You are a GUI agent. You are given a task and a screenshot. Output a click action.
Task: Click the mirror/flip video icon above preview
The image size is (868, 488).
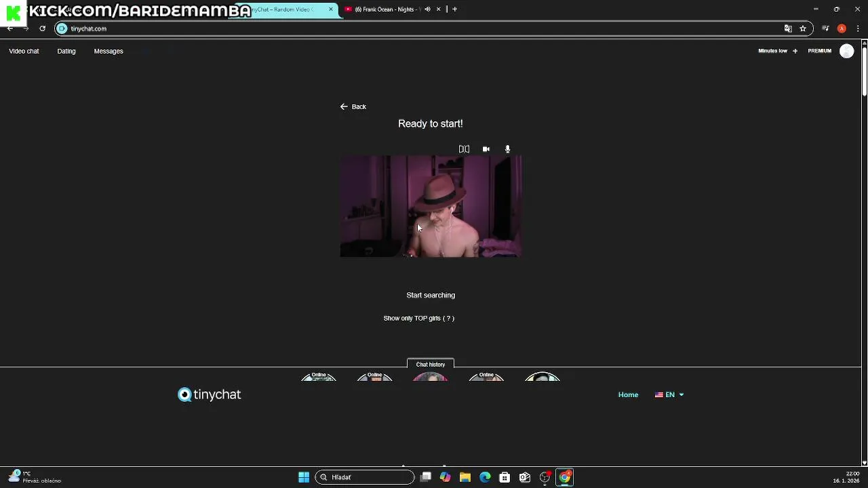point(464,149)
